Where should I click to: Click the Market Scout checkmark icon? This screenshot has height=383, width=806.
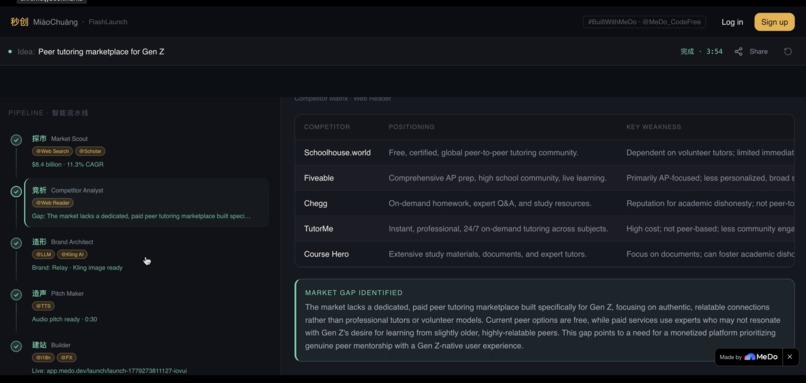tap(16, 140)
